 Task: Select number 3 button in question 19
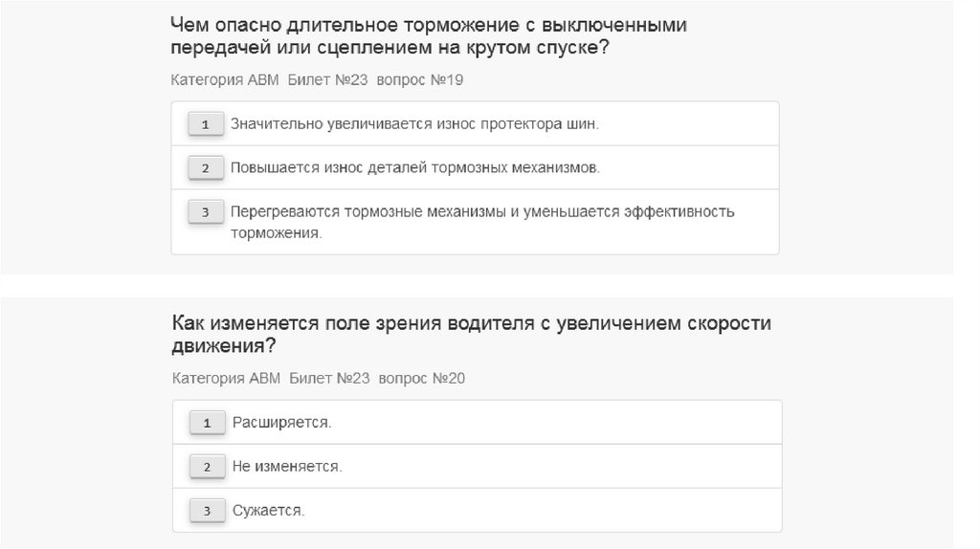206,212
